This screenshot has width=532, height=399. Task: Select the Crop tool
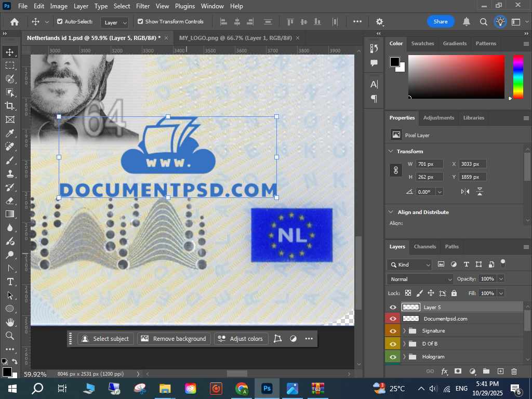pyautogui.click(x=10, y=106)
